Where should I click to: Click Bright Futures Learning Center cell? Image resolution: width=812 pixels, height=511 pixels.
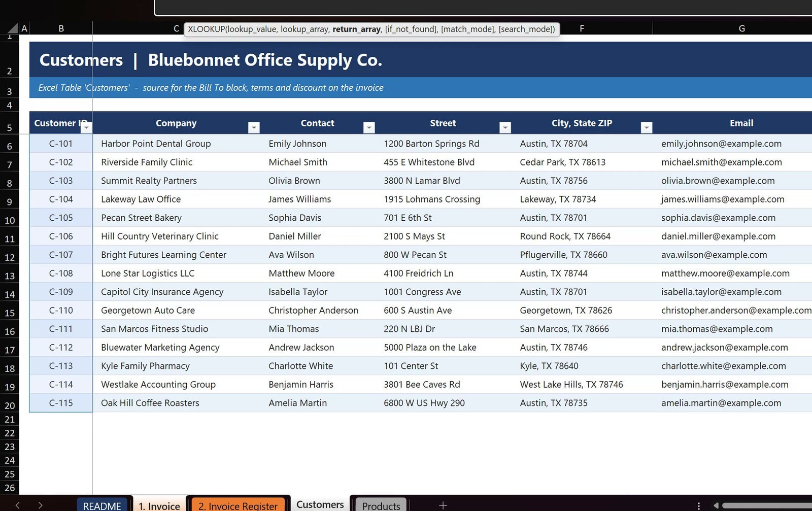point(177,255)
